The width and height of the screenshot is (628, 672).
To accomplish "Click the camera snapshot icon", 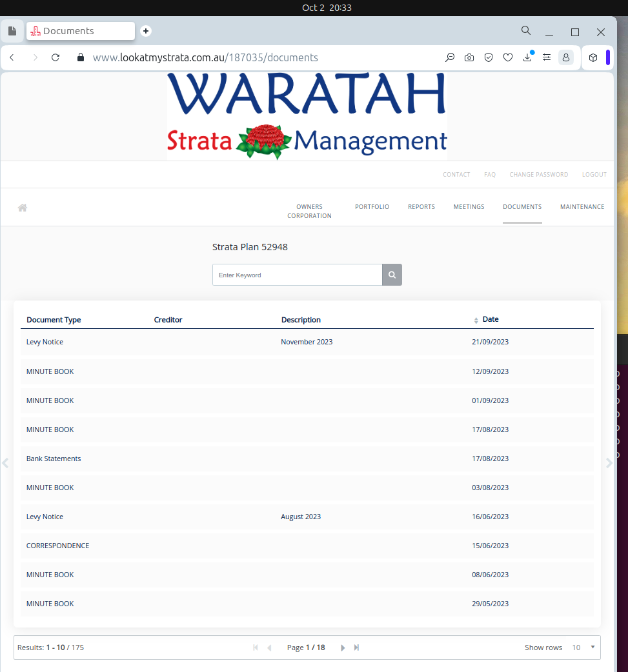I will [x=469, y=57].
